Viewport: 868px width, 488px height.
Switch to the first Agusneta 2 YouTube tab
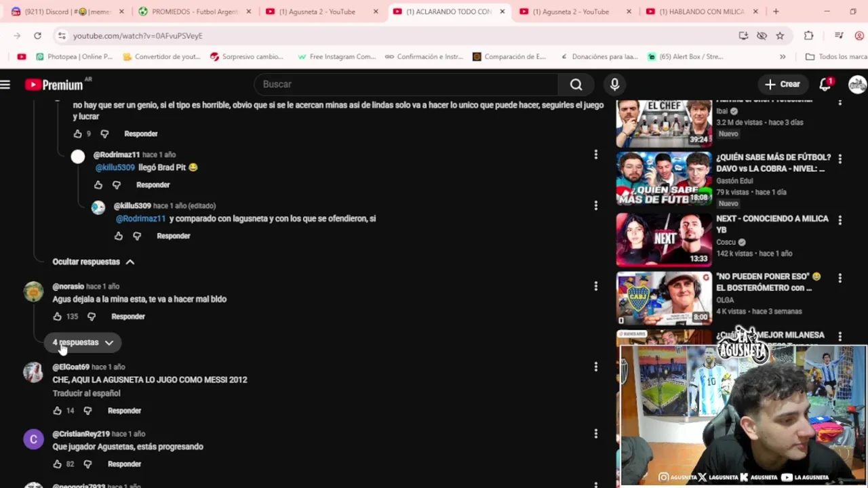(321, 12)
